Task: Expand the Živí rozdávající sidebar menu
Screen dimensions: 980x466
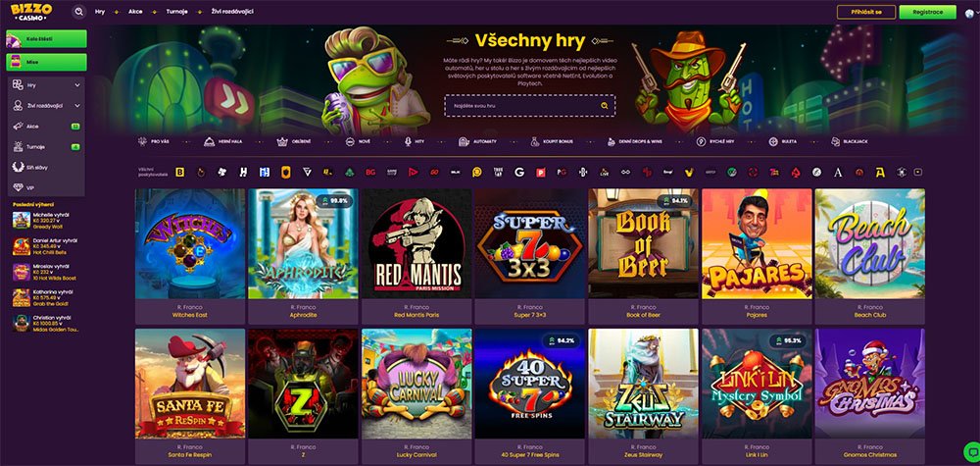Action: 46,106
